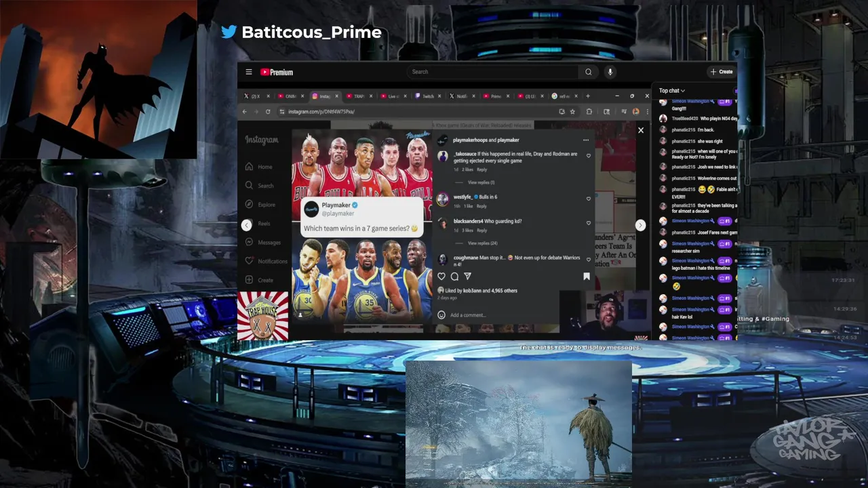Open Chrome three-dot menu

tap(646, 112)
